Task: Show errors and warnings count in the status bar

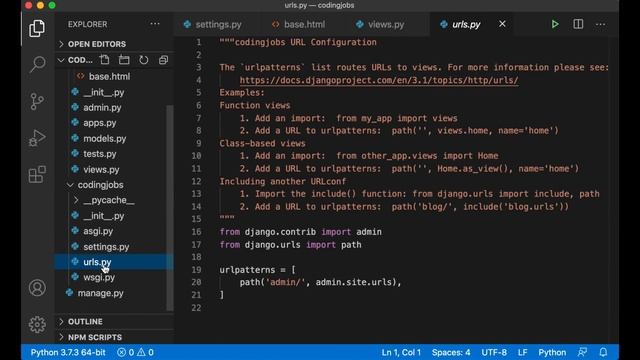Action: pyautogui.click(x=135, y=352)
